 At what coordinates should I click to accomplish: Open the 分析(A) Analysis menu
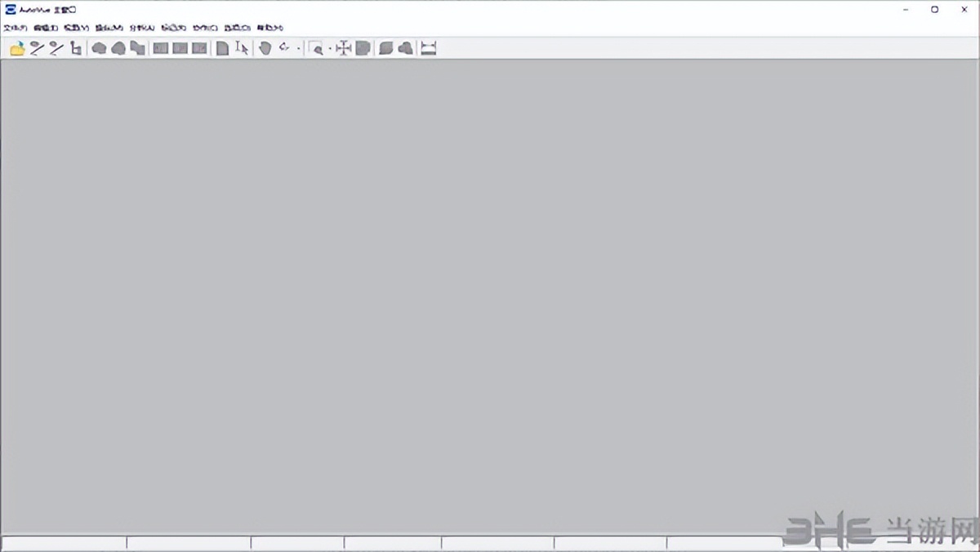pos(141,28)
